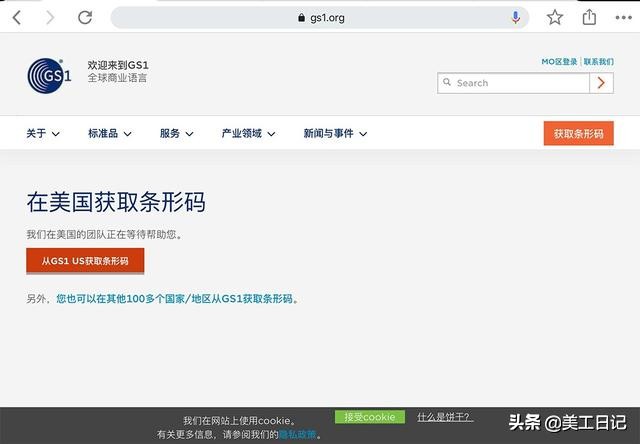The height and width of the screenshot is (444, 640).
Task: Expand the 产业领域 menu
Action: click(x=248, y=133)
